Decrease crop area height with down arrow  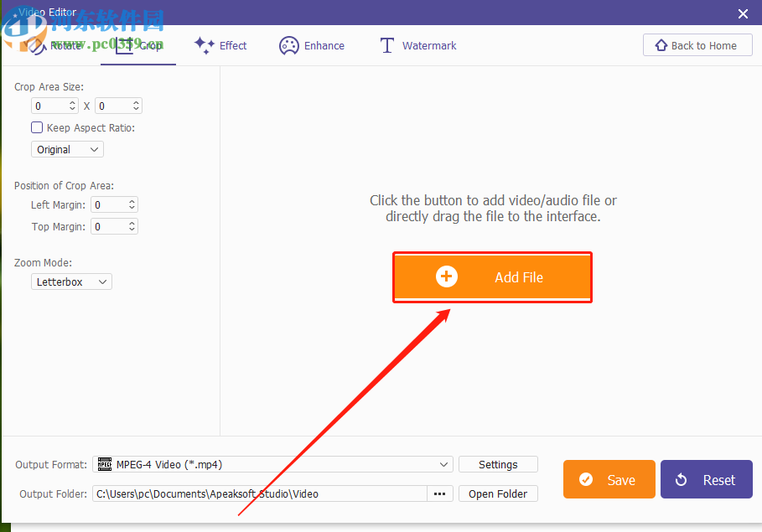136,109
